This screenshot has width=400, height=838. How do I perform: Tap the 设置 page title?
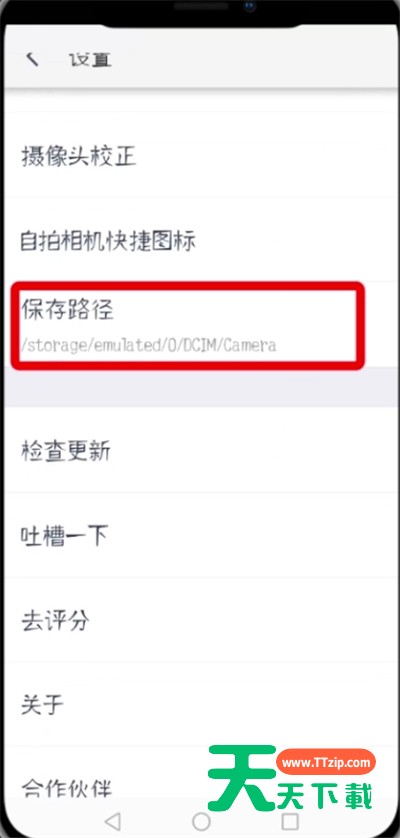[x=90, y=59]
